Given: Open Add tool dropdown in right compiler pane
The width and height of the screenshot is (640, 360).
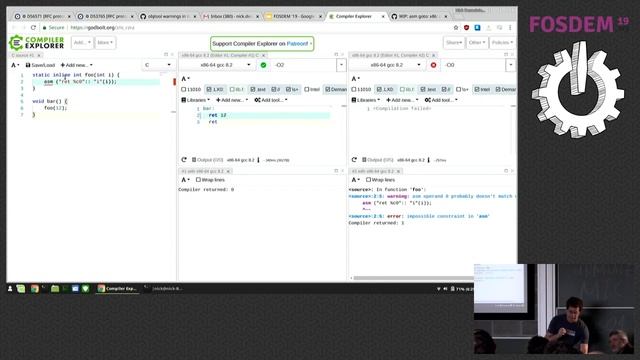Looking at the screenshot, I should pos(441,100).
